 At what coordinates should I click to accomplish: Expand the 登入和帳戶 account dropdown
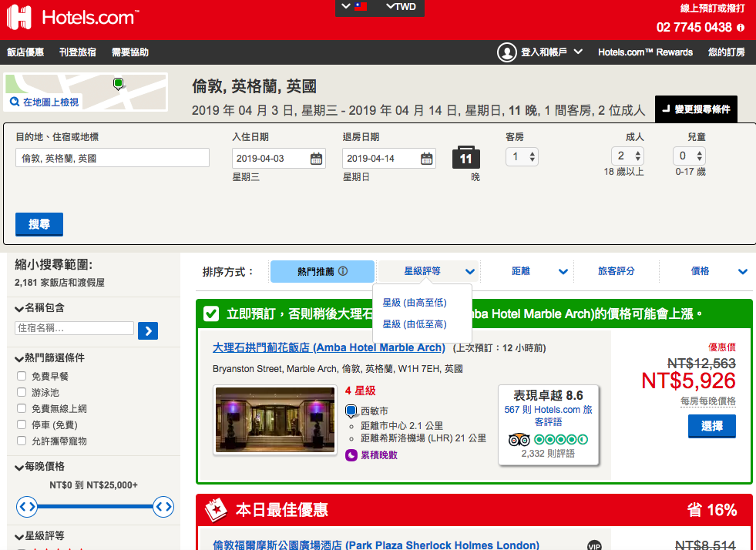(x=552, y=52)
